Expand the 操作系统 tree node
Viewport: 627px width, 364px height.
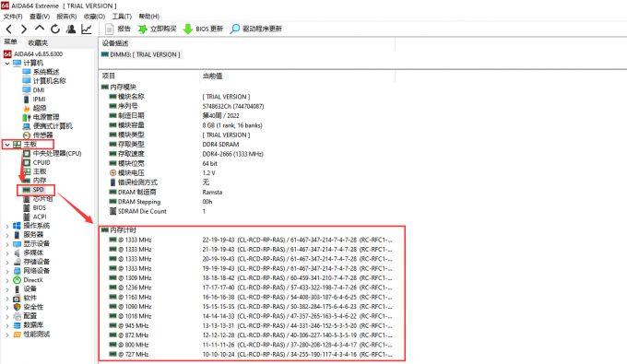(x=7, y=226)
